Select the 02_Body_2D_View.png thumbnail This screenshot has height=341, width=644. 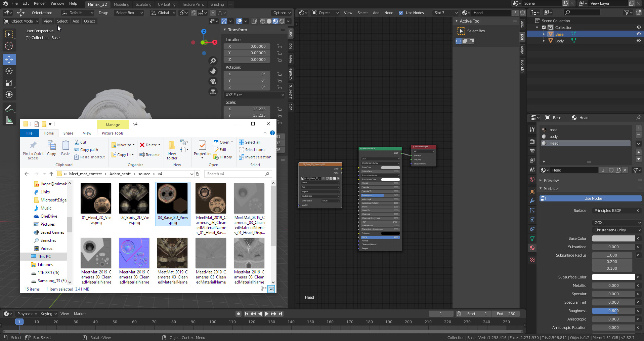pyautogui.click(x=134, y=198)
